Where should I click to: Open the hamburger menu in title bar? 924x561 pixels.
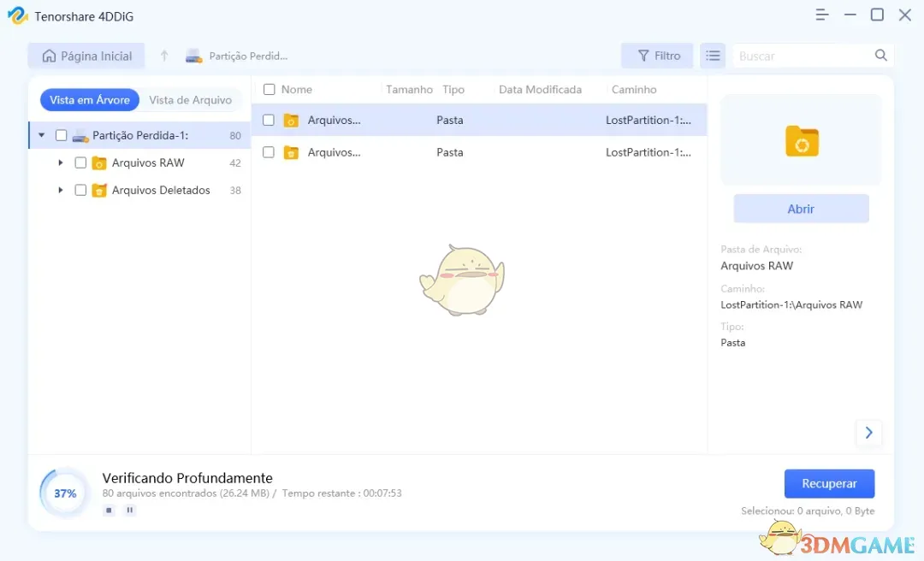coord(821,15)
